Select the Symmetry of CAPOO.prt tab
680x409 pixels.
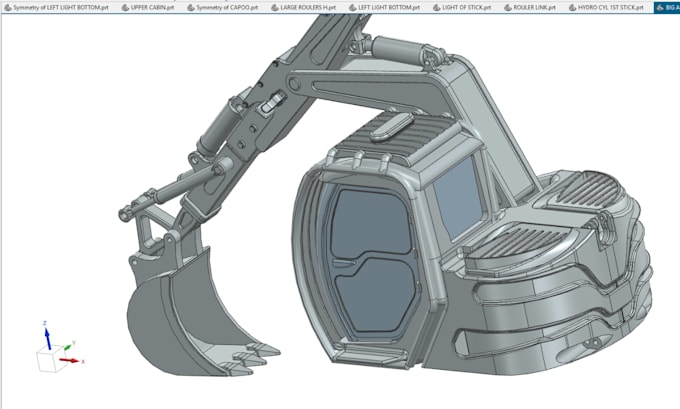point(222,7)
